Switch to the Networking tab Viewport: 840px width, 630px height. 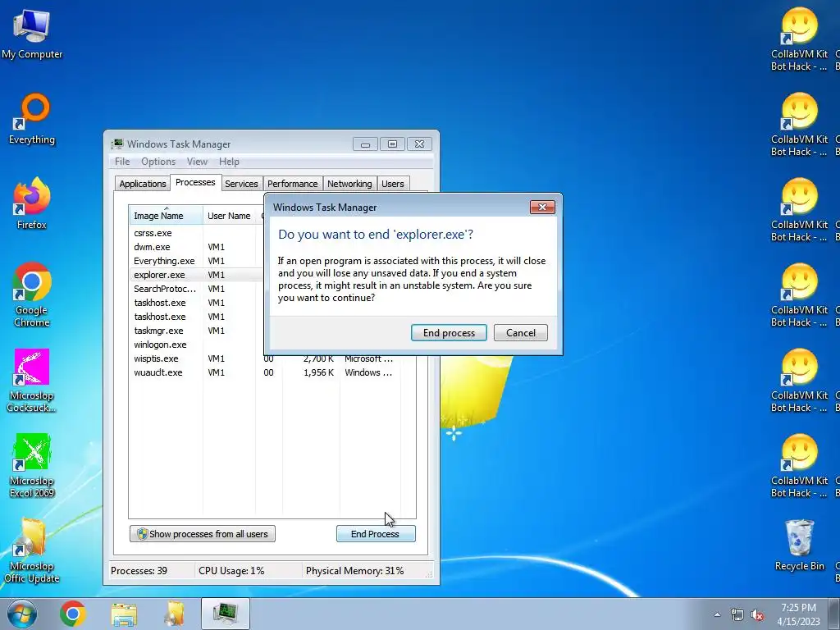point(349,184)
